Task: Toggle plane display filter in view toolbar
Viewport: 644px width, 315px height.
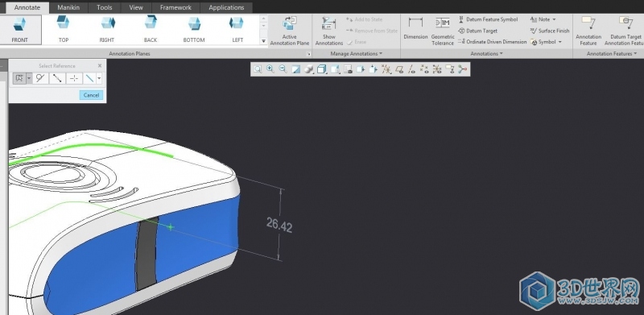Action: click(398, 69)
